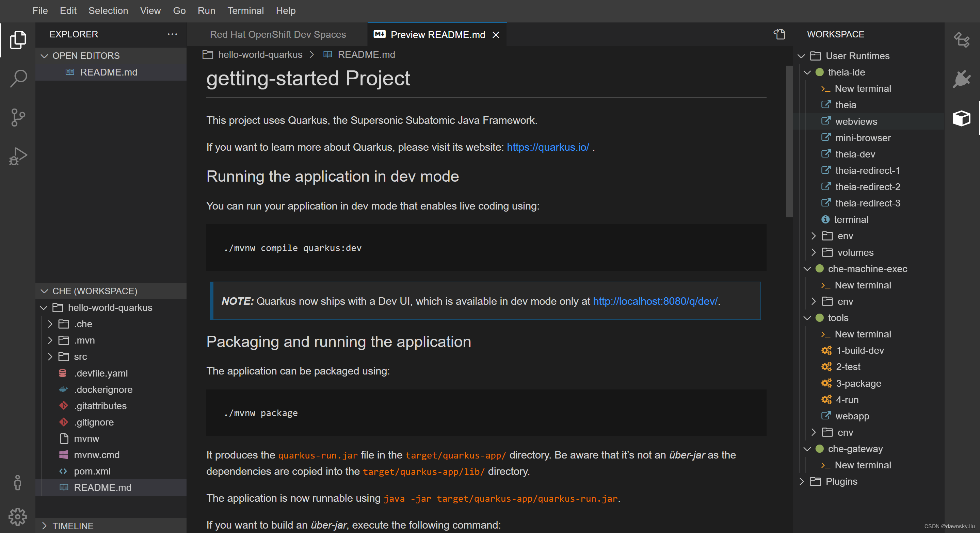Viewport: 980px width, 533px height.
Task: Open the localhost Dev UI link in the note
Action: pyautogui.click(x=654, y=301)
